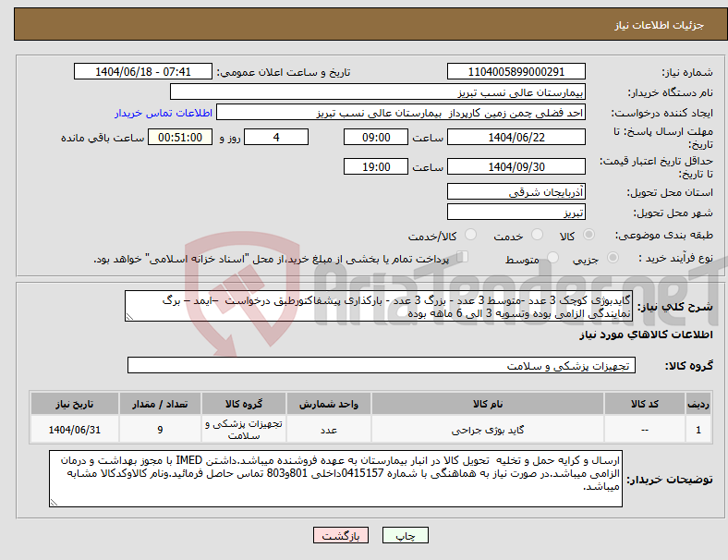Click the validity time field 19:00
The image size is (728, 560).
click(x=376, y=166)
